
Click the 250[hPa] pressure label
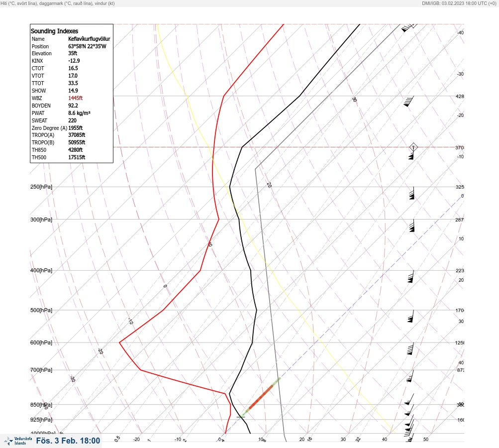pyautogui.click(x=41, y=187)
